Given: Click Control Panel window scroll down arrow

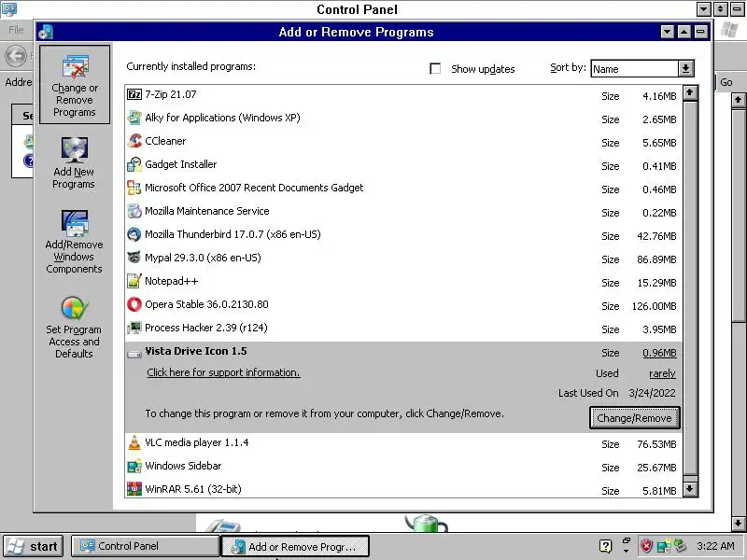Looking at the screenshot, I should tap(739, 523).
